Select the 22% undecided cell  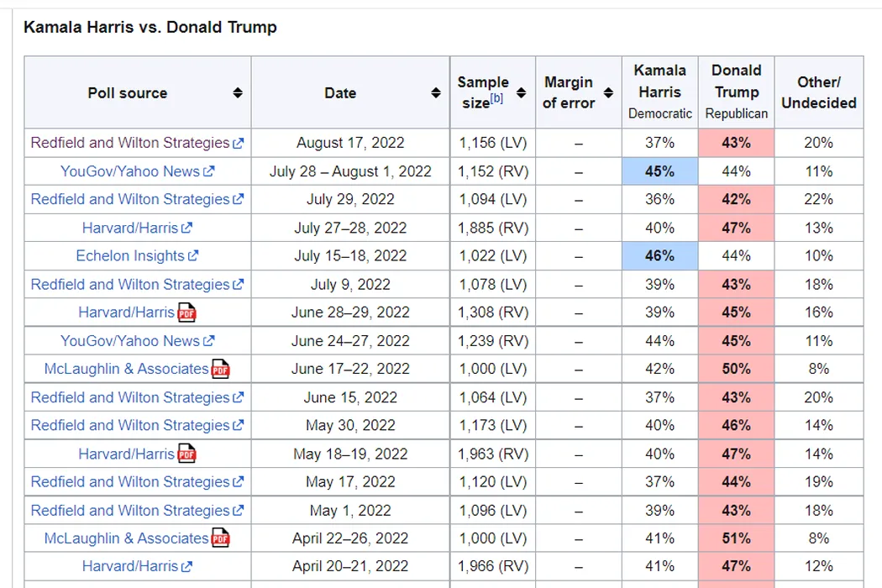819,199
